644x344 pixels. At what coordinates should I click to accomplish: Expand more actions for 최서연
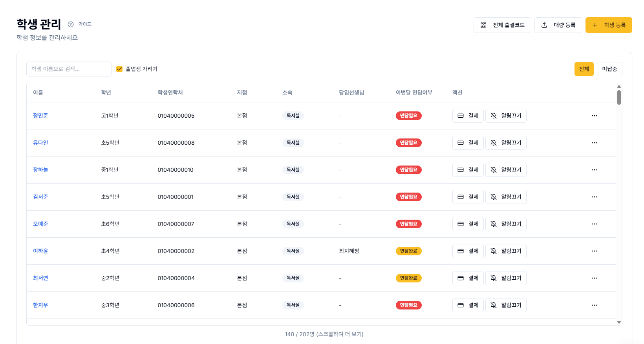pos(594,278)
